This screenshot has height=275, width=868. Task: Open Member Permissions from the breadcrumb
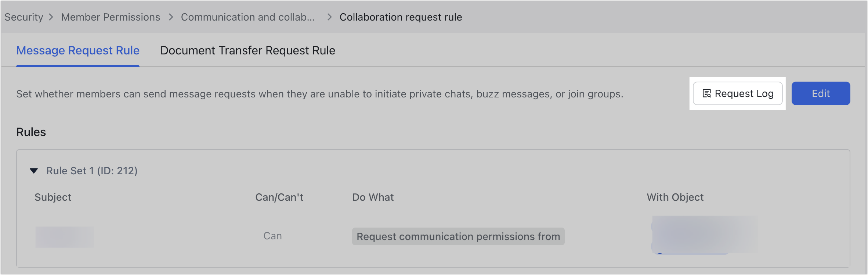point(111,17)
